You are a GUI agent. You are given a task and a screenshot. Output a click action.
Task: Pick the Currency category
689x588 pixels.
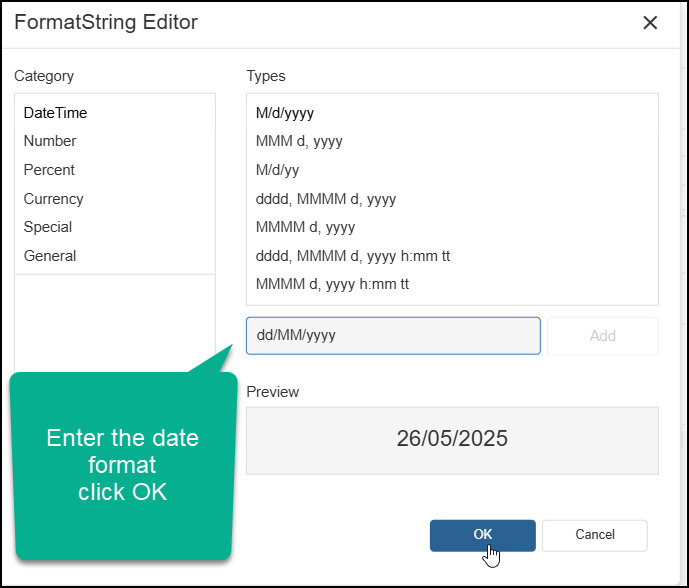click(x=54, y=199)
